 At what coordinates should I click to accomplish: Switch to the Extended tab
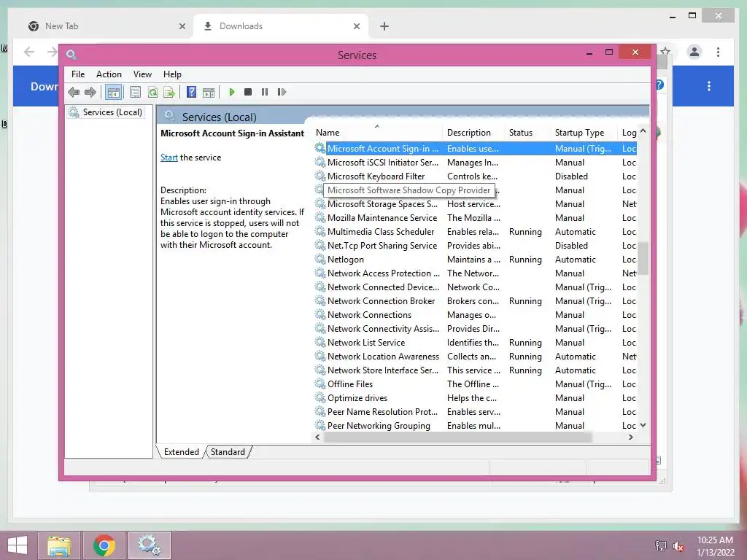[181, 452]
